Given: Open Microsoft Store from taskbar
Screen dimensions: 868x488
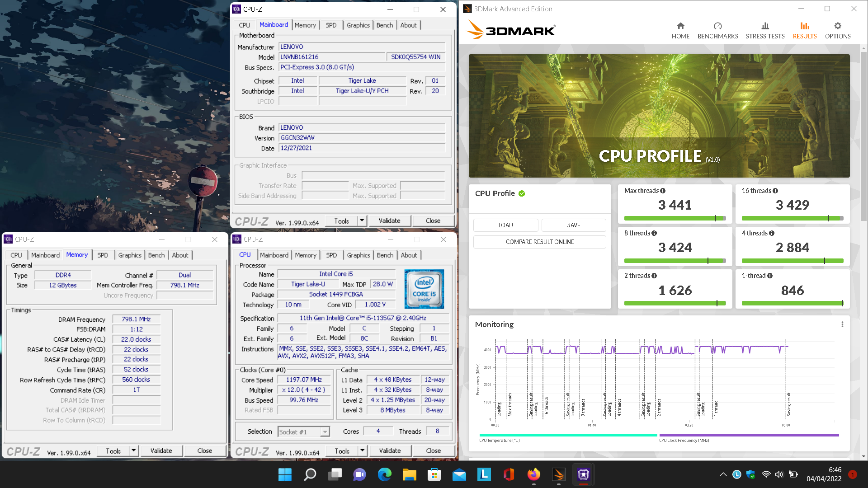Looking at the screenshot, I should (x=434, y=474).
